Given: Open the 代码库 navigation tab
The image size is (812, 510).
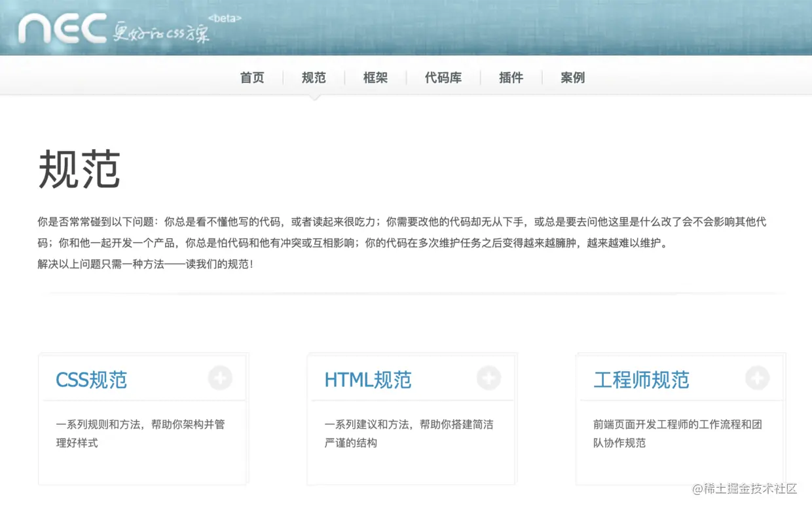Looking at the screenshot, I should [443, 78].
